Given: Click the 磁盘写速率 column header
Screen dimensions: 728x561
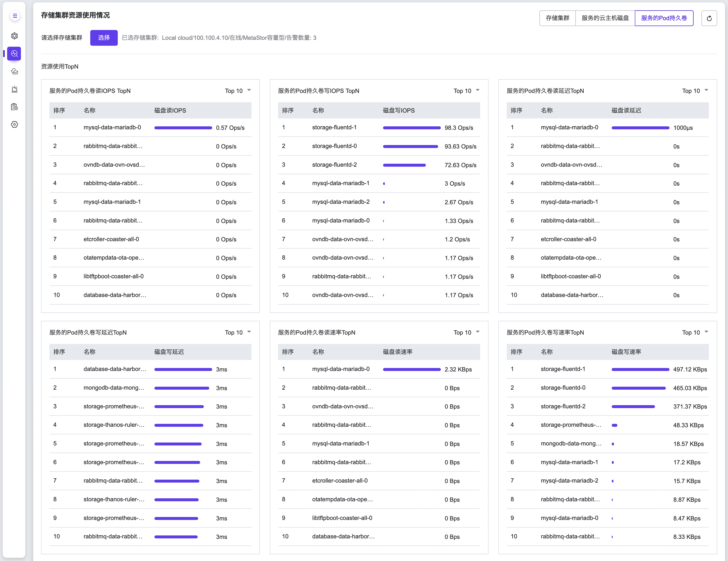Looking at the screenshot, I should (626, 352).
